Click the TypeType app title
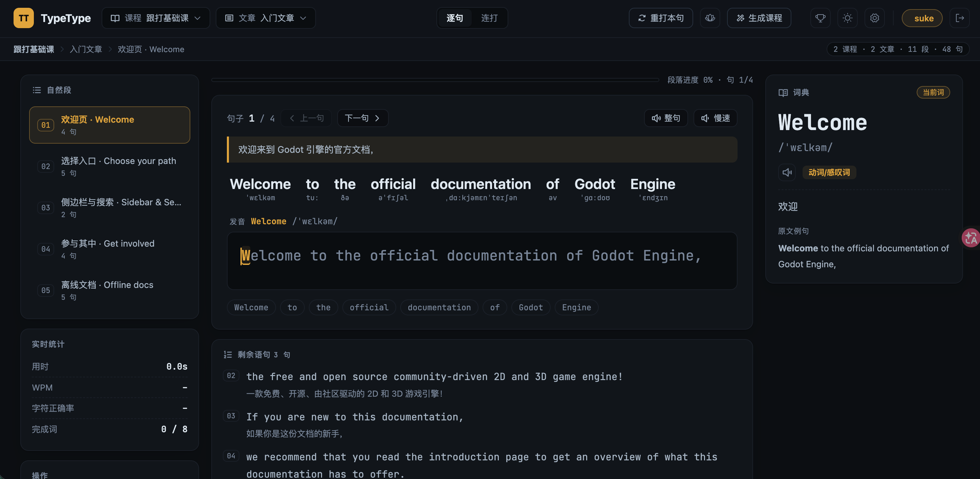This screenshot has height=479, width=980. 66,18
